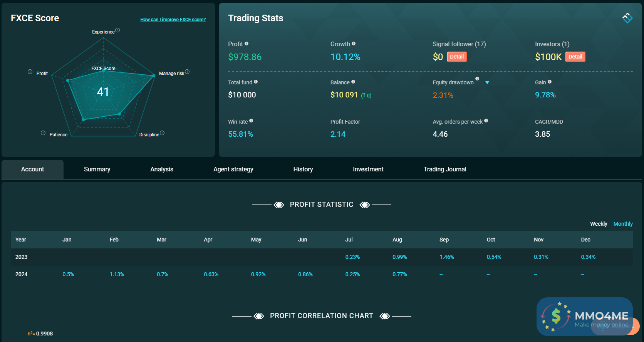Open "How can I improve FXCE score?" link
This screenshot has height=342, width=644.
[x=173, y=20]
